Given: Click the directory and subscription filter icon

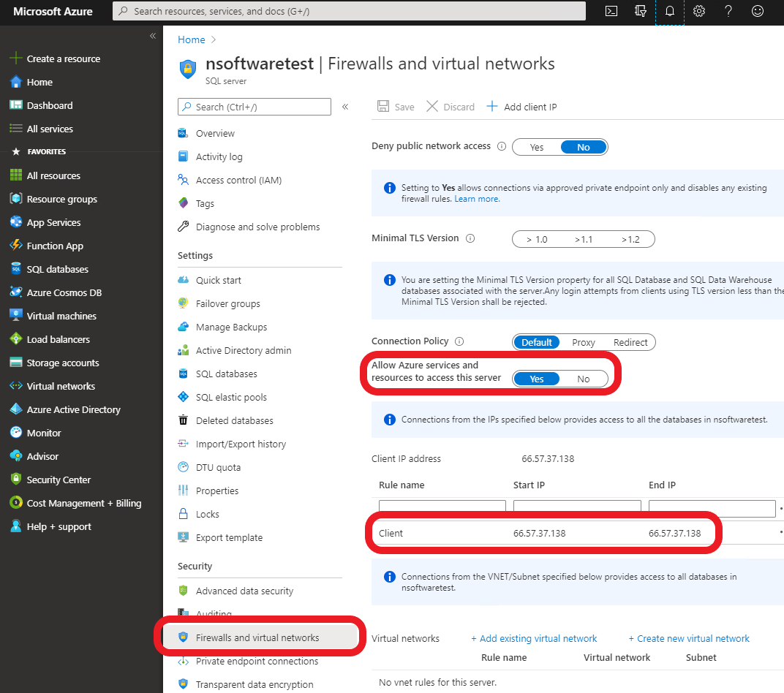Looking at the screenshot, I should coord(641,11).
